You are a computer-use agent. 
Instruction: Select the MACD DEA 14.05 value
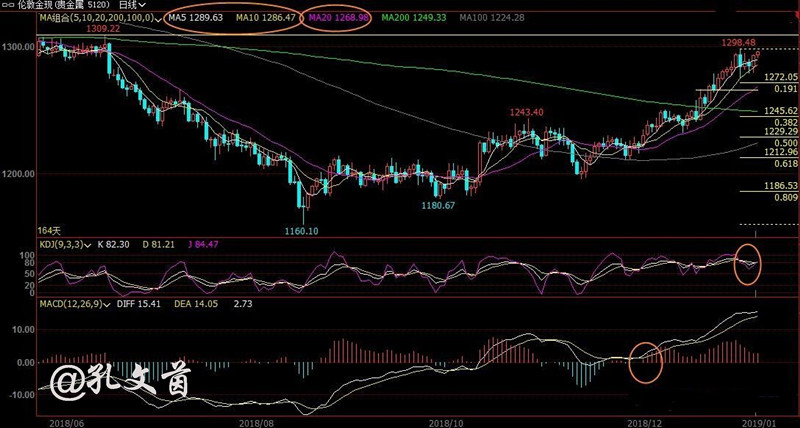(x=196, y=304)
